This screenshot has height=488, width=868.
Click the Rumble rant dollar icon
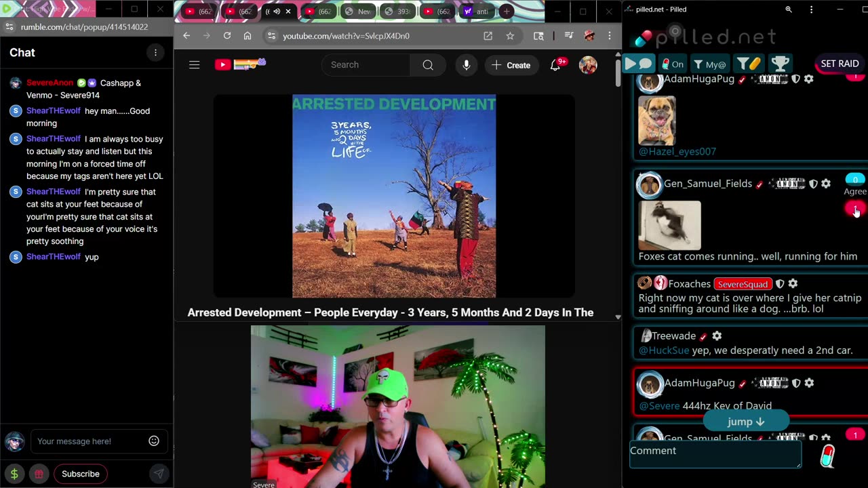coord(14,474)
